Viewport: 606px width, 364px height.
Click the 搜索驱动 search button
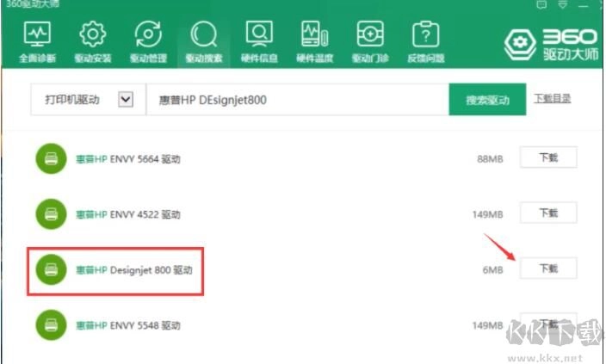(x=487, y=100)
